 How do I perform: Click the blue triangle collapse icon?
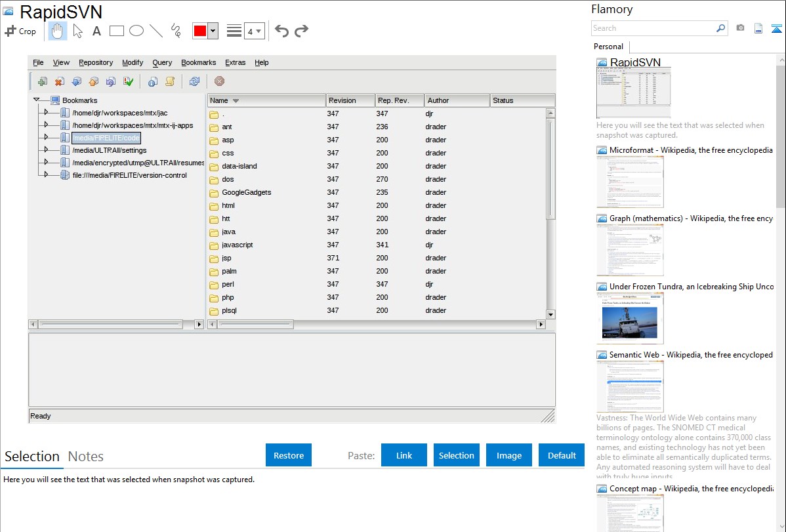776,28
